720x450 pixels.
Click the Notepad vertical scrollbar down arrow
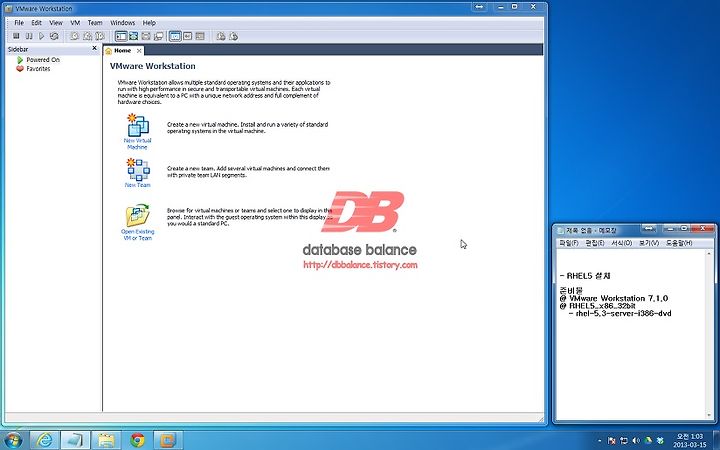point(709,416)
